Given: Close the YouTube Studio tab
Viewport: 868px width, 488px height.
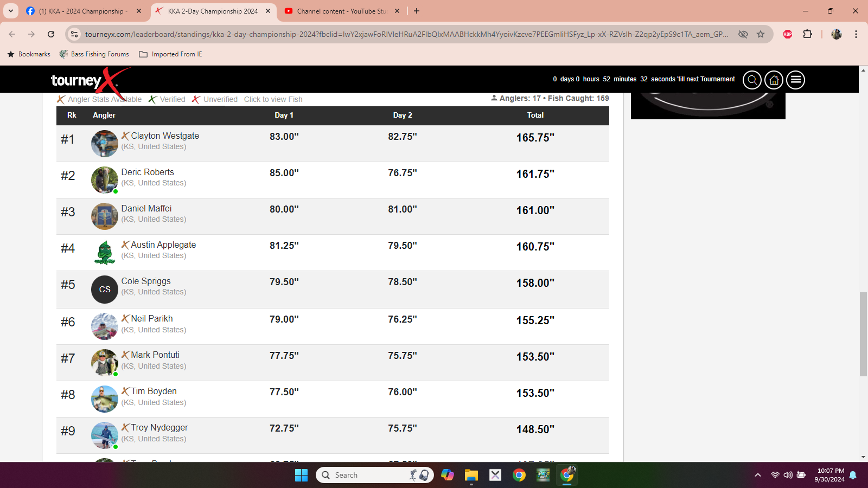Looking at the screenshot, I should pyautogui.click(x=397, y=11).
